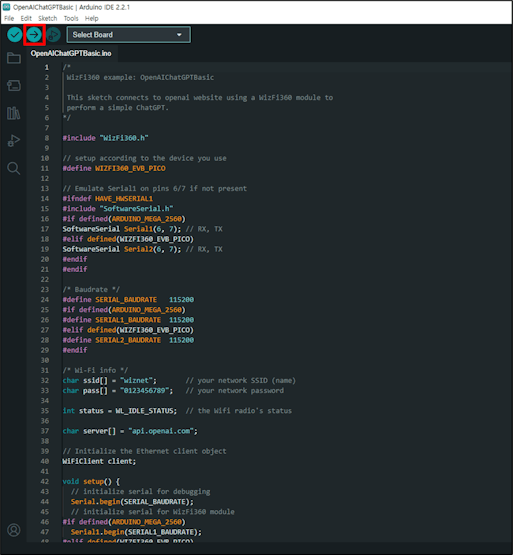Open the File menu
The image size is (513, 555).
(x=9, y=18)
